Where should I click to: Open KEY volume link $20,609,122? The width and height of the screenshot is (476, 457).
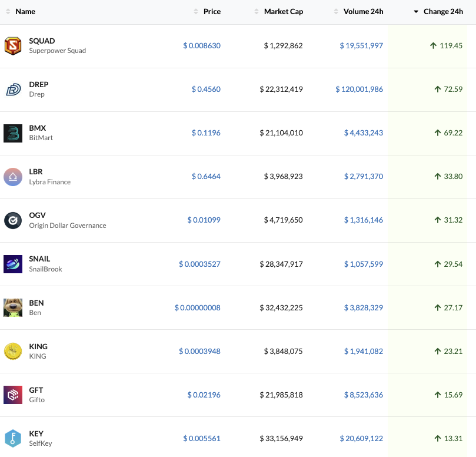[x=361, y=439]
